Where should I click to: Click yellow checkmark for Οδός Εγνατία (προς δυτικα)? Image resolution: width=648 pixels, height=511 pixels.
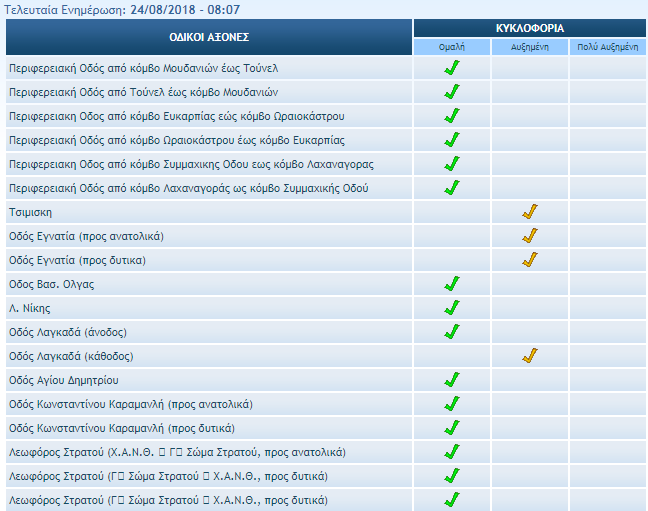(x=530, y=260)
